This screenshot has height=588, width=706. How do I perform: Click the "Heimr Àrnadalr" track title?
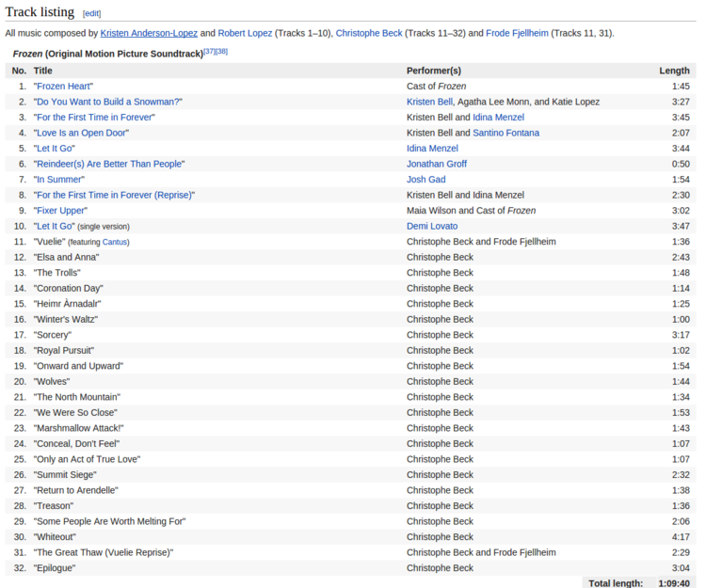click(x=68, y=304)
